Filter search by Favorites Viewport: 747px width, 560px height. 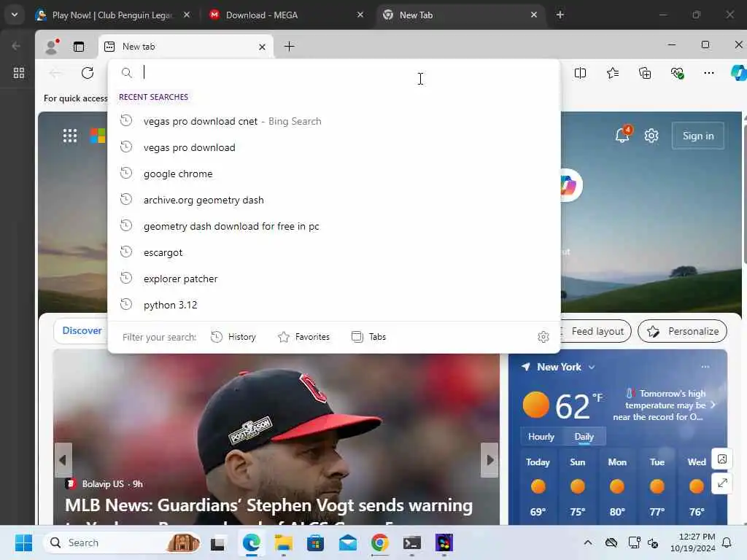pos(303,337)
